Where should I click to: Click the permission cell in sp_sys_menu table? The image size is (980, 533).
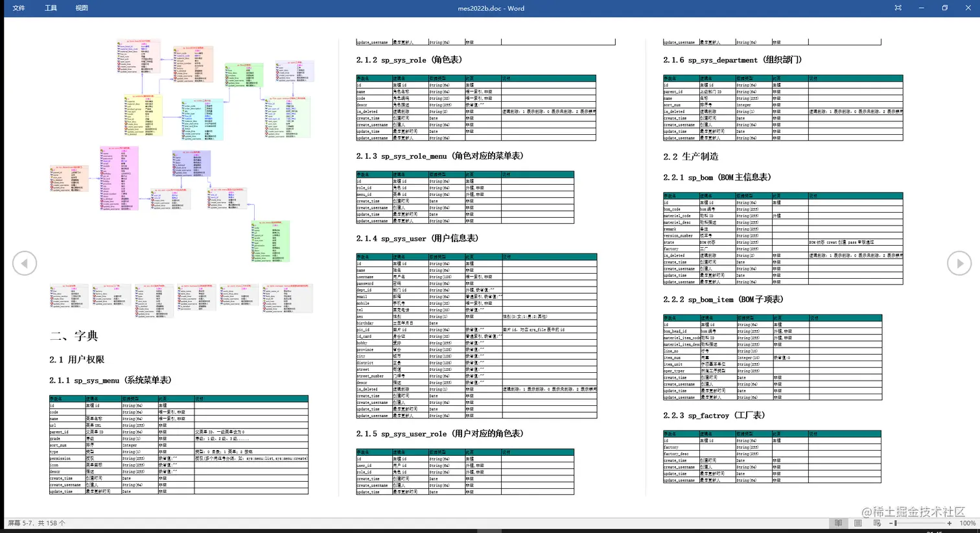tap(67, 458)
